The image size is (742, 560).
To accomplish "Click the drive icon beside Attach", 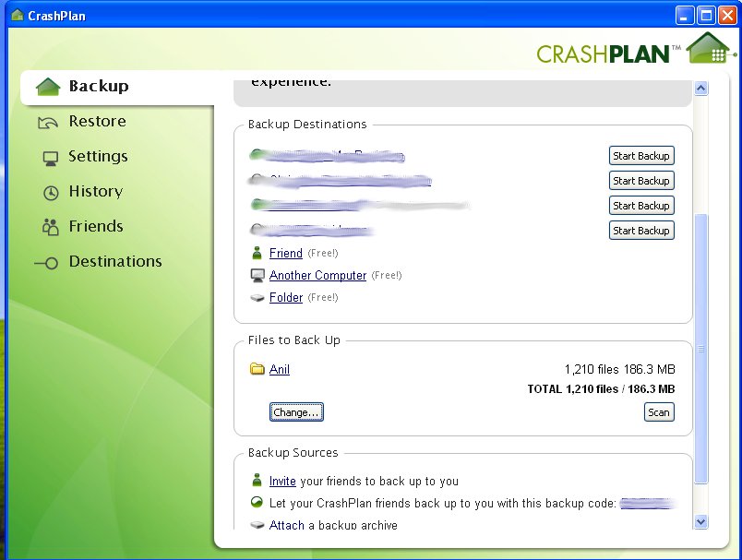I will coord(257,525).
